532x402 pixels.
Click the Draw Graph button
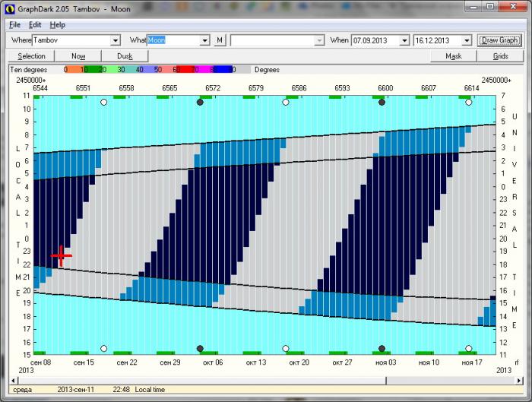pos(499,40)
